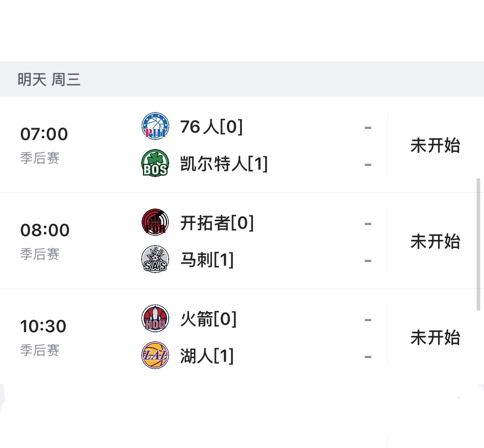Click the Portland Trail Blazers POR logo
This screenshot has width=484, height=448.
[155, 222]
